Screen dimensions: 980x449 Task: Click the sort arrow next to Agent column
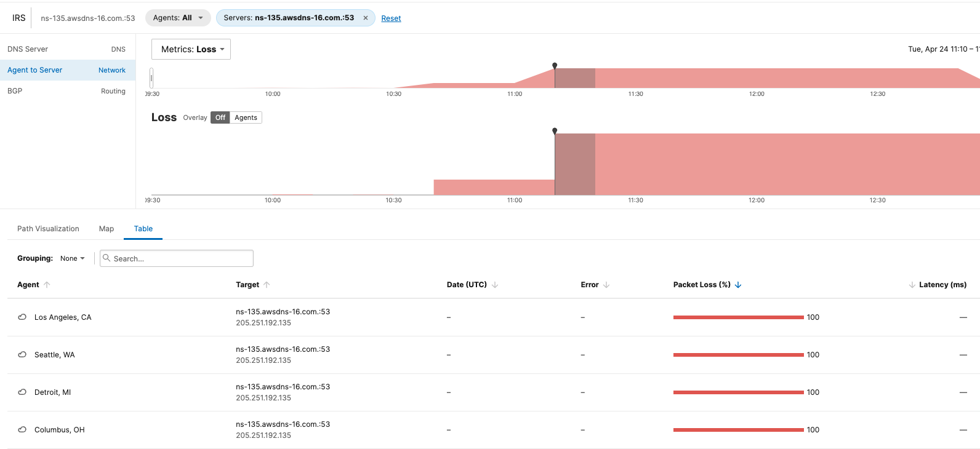47,285
